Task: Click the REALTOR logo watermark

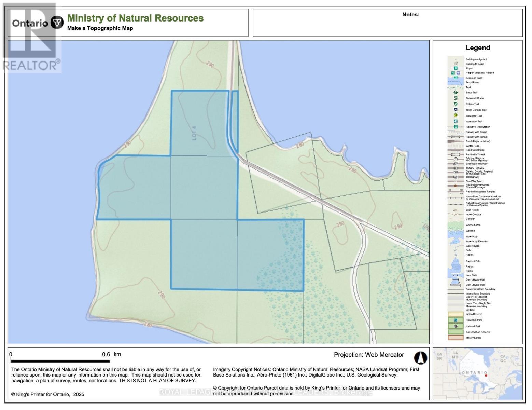Action: 31,38
